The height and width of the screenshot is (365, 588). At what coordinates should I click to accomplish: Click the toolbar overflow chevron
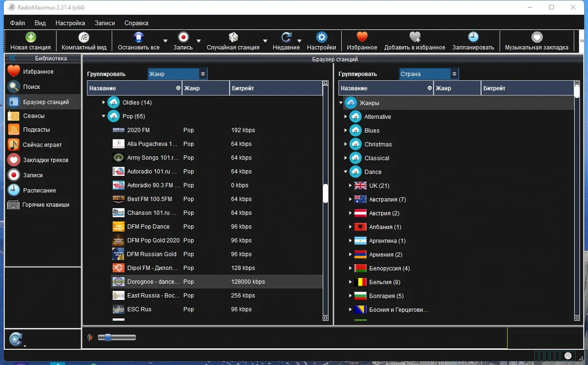click(x=582, y=41)
